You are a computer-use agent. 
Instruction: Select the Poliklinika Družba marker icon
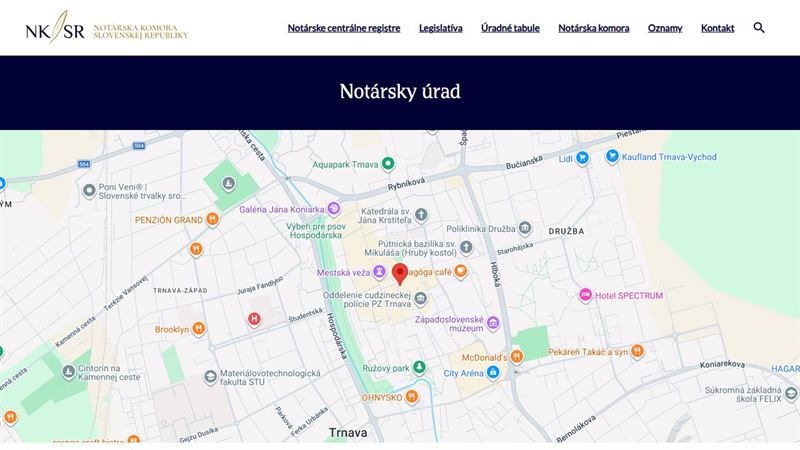[x=525, y=228]
